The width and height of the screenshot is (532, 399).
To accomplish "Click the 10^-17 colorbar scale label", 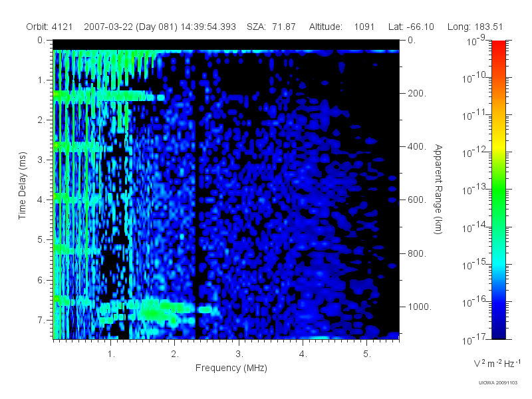I will 475,339.
